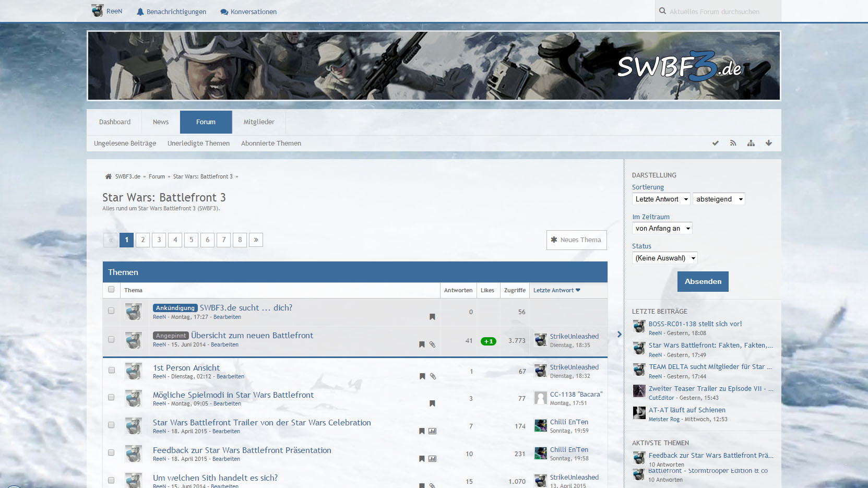This screenshot has width=868, height=488.
Task: Sort by the Antworten column header
Action: pyautogui.click(x=458, y=290)
